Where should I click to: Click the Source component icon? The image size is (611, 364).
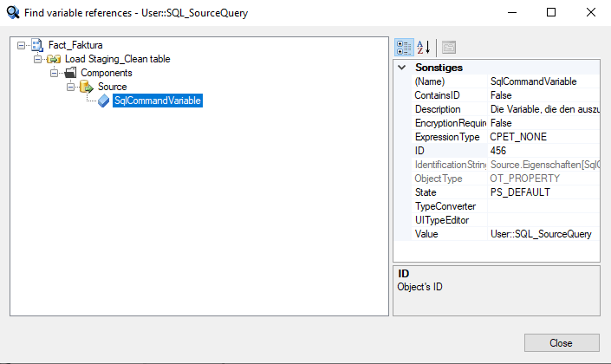click(x=87, y=87)
